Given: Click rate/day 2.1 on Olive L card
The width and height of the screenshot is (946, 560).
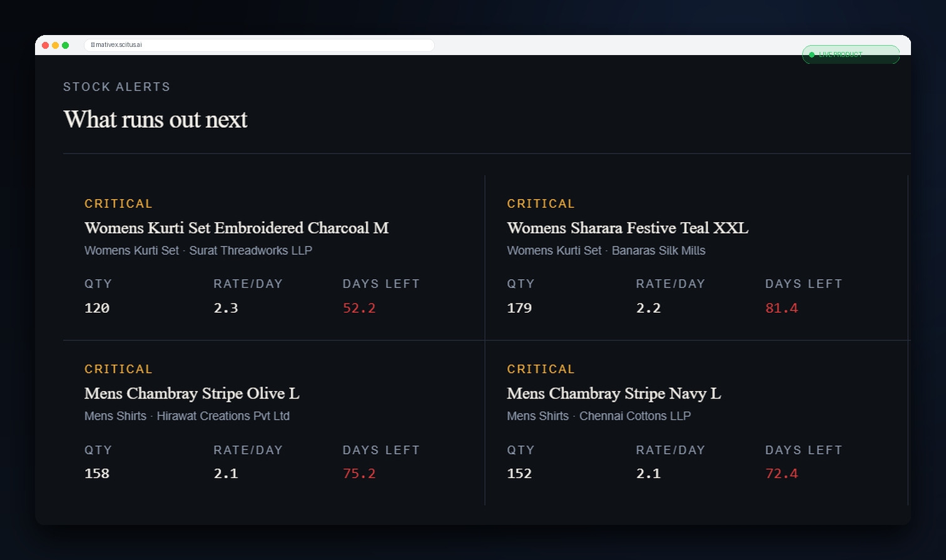Looking at the screenshot, I should [x=226, y=474].
